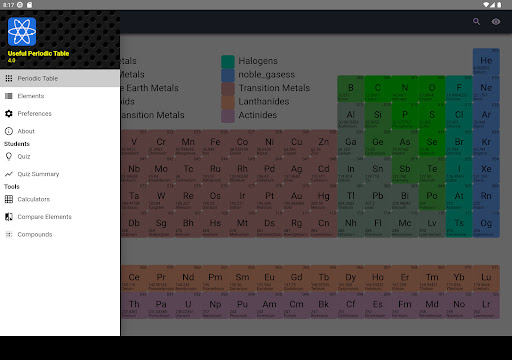Screen dimensions: 512x360
Task: Click the Halogens color swatch
Action: pyautogui.click(x=228, y=61)
